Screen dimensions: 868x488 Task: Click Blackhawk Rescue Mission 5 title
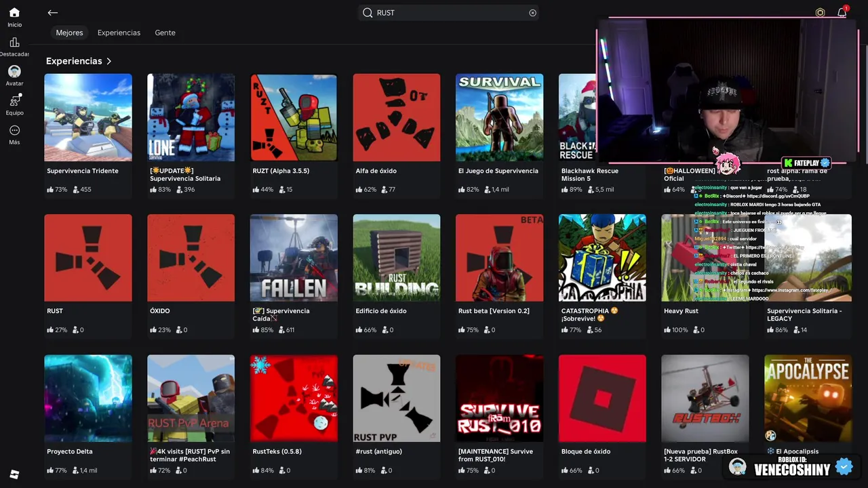click(589, 174)
